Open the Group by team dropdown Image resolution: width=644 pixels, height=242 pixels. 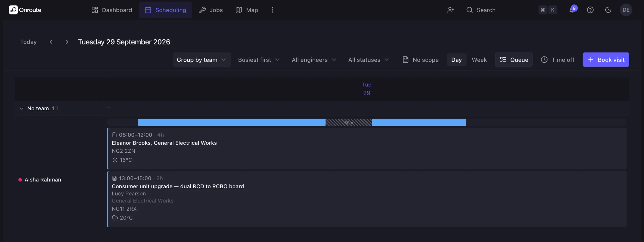tap(202, 60)
